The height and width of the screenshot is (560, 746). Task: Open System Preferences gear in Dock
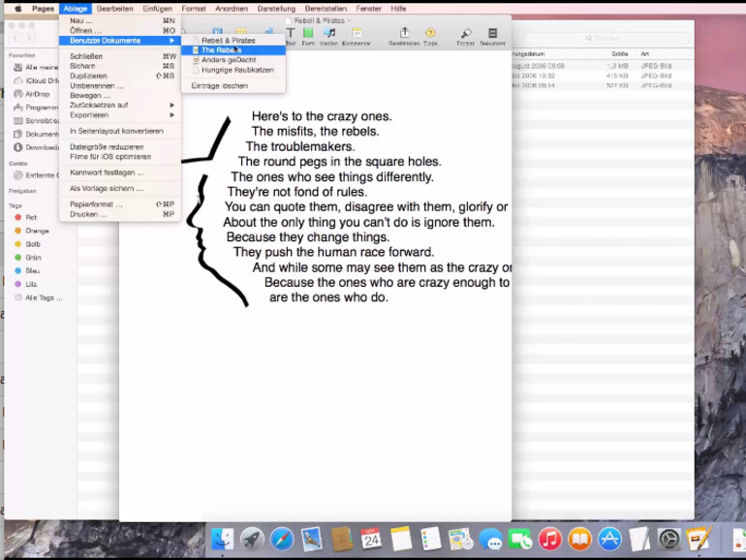coord(668,539)
